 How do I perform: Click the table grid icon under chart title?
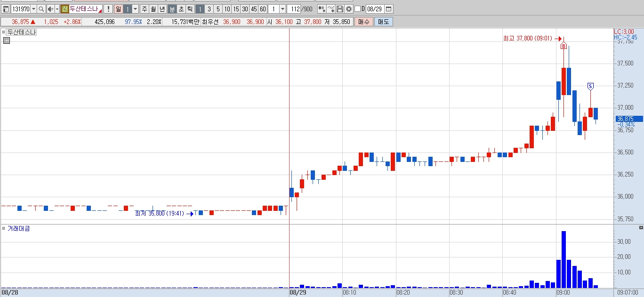[x=7, y=40]
